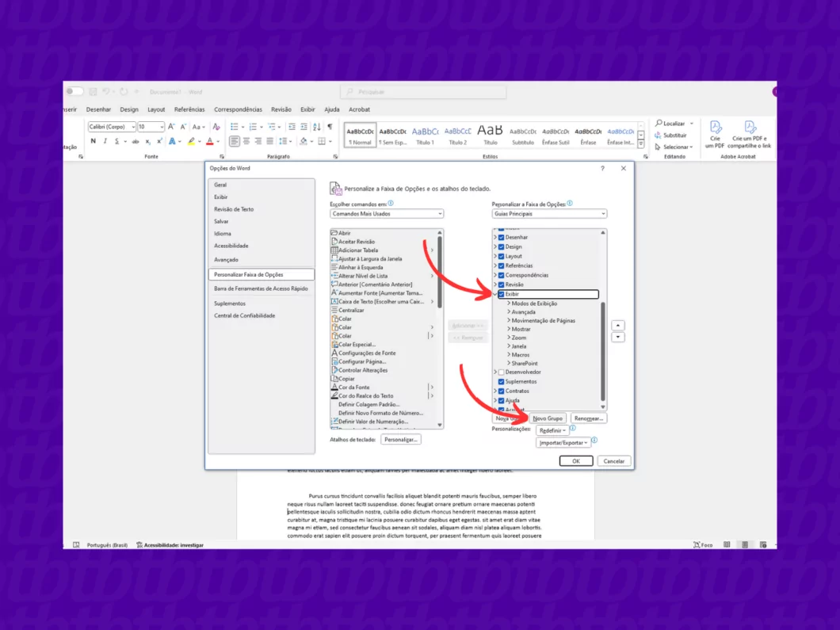
Task: Apply strikethrough formatting
Action: tap(136, 141)
